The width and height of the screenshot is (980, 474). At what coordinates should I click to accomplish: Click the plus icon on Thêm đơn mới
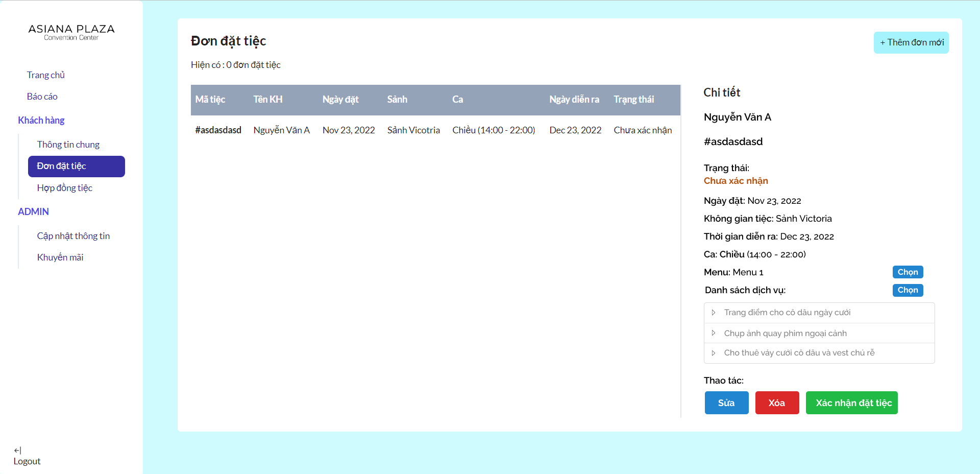point(883,42)
